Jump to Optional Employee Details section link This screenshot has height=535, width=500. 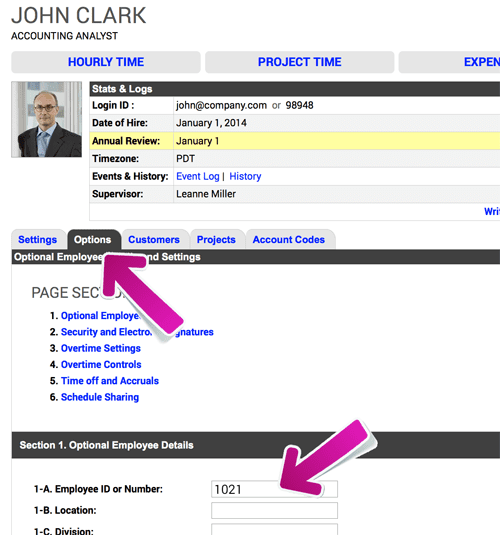click(100, 316)
